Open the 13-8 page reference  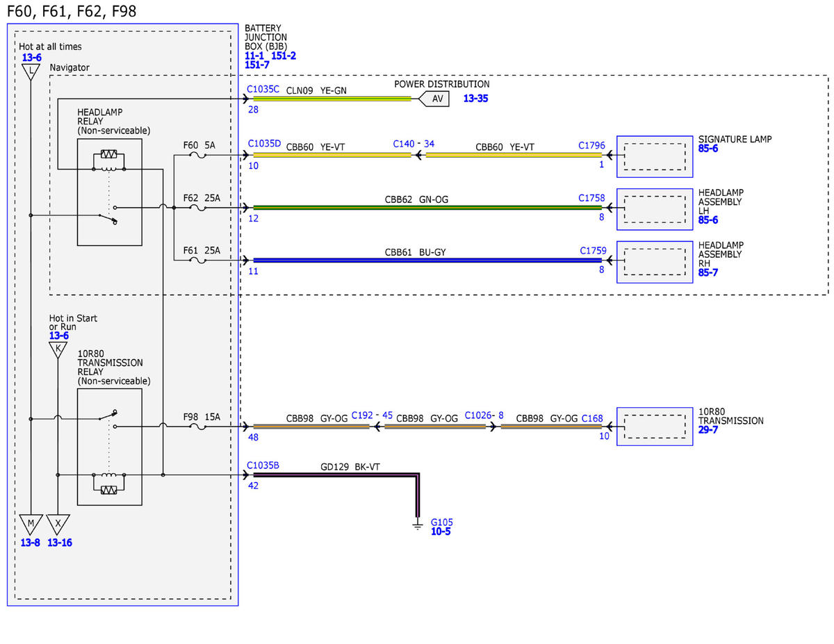pyautogui.click(x=30, y=543)
